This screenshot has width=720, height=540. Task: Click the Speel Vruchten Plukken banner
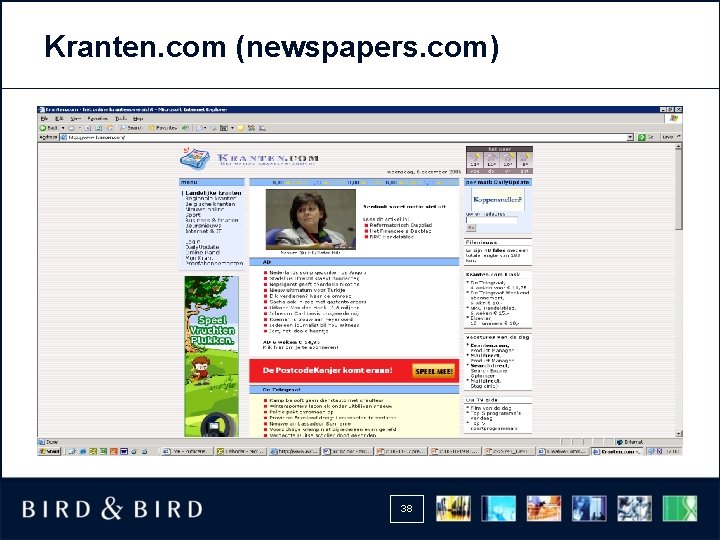(212, 356)
